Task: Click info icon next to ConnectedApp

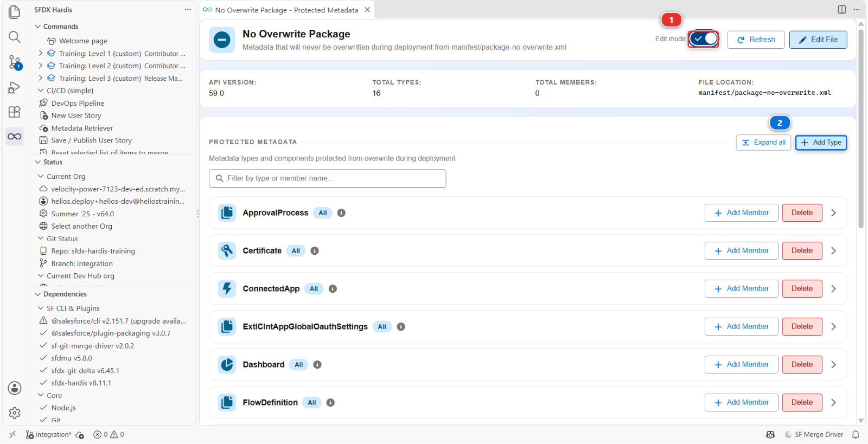Action: tap(333, 289)
